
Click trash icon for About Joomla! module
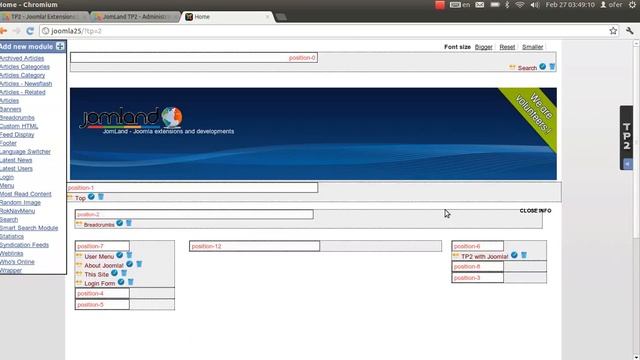pos(139,264)
